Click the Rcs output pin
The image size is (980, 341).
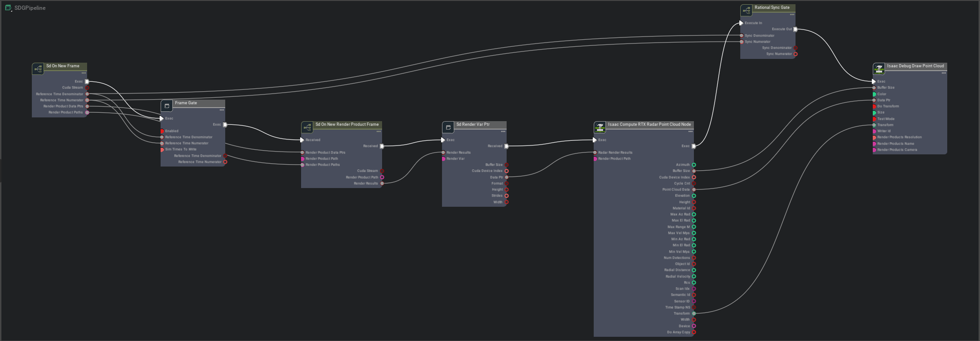coord(694,283)
